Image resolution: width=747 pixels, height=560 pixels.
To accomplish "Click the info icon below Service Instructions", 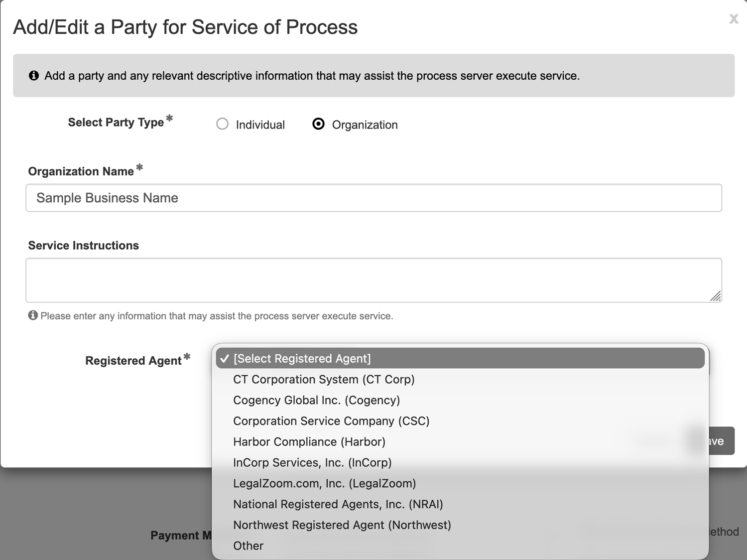I will (33, 315).
